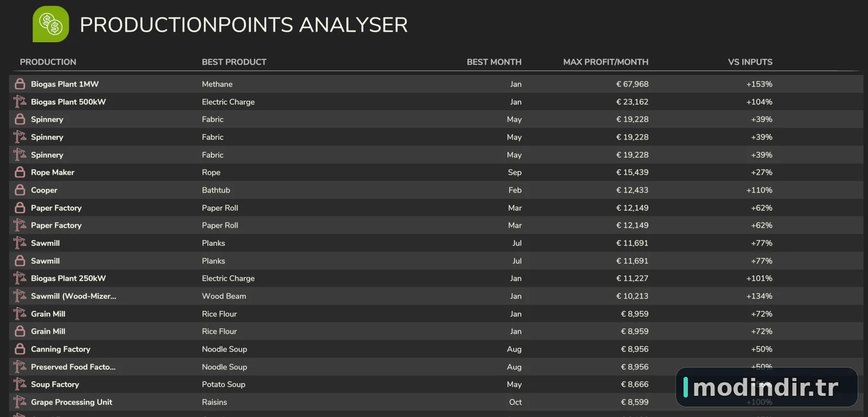Click the green coins app logo icon

point(51,24)
